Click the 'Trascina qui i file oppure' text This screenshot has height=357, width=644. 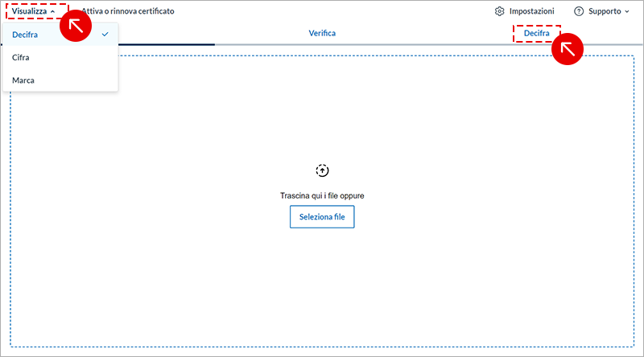tap(322, 195)
